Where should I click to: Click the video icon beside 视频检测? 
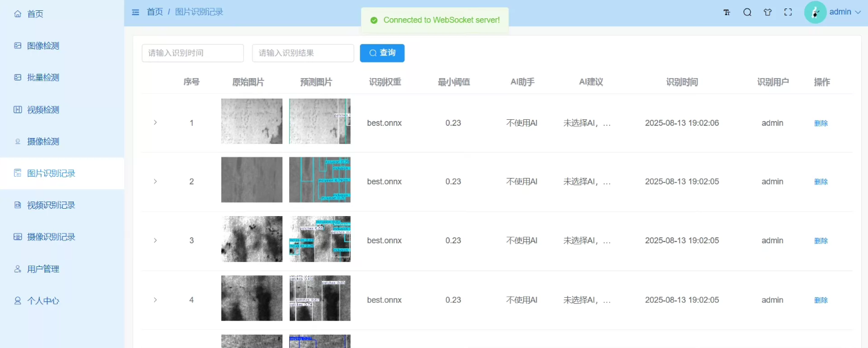coord(18,110)
